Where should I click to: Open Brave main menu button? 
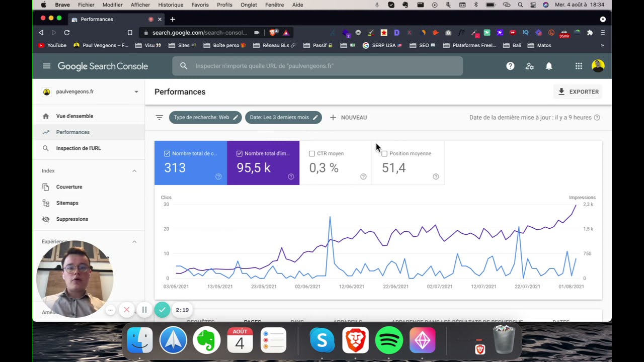pos(603,33)
